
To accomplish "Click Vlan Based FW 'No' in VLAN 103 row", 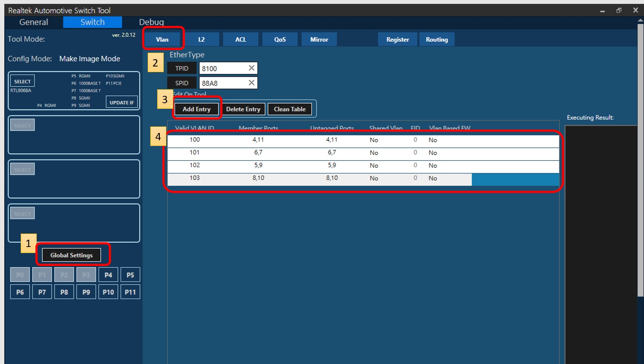I will (433, 178).
